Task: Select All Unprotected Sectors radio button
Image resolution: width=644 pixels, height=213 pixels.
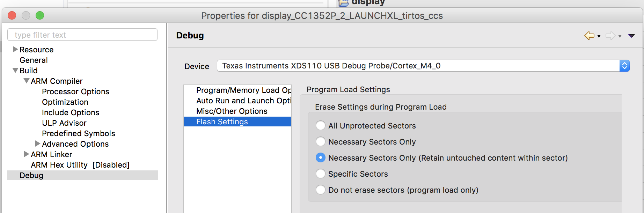Action: pos(320,126)
